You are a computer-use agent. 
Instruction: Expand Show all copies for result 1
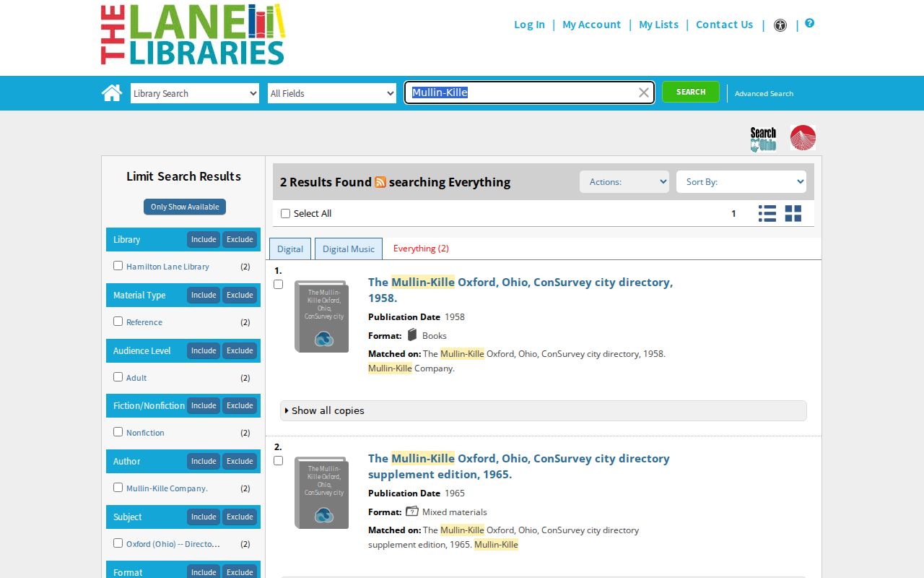click(x=543, y=410)
